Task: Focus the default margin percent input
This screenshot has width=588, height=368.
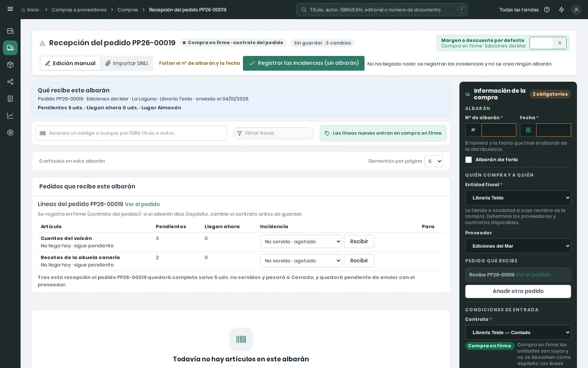Action: click(542, 43)
